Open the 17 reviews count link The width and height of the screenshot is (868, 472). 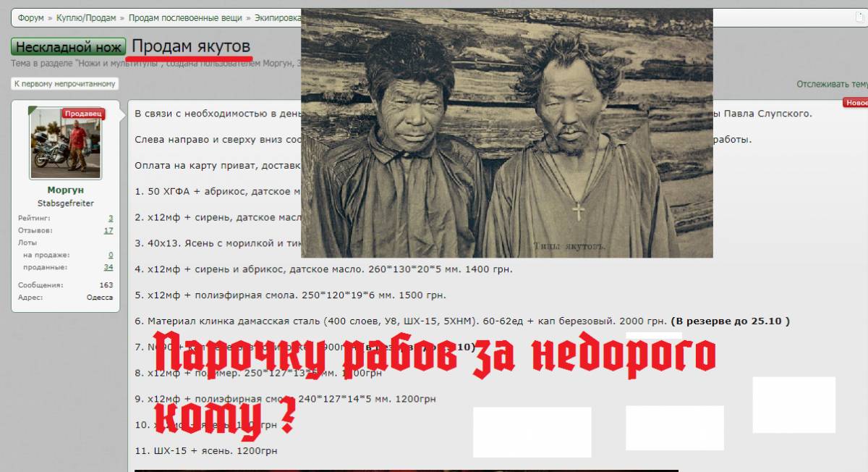[x=109, y=230]
